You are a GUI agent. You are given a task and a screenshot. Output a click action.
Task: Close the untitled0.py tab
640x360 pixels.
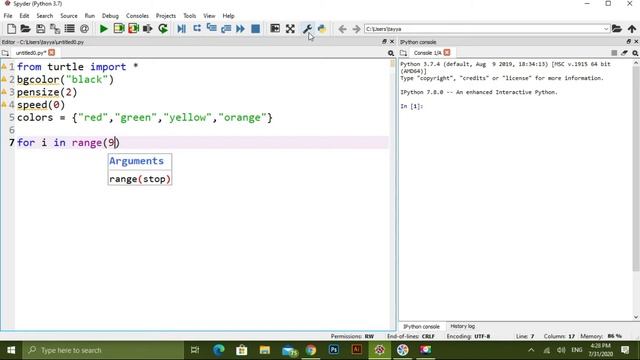pos(51,52)
